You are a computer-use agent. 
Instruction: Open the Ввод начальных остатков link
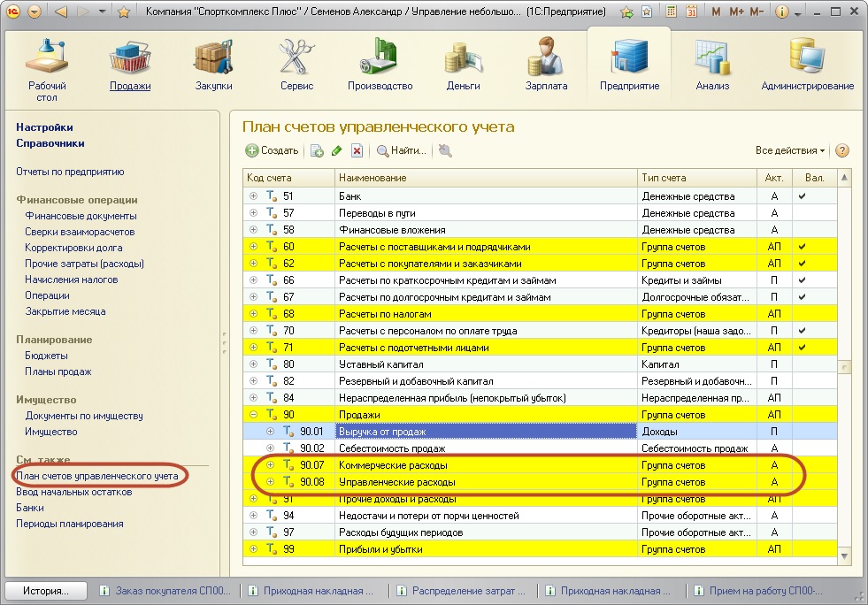73,492
